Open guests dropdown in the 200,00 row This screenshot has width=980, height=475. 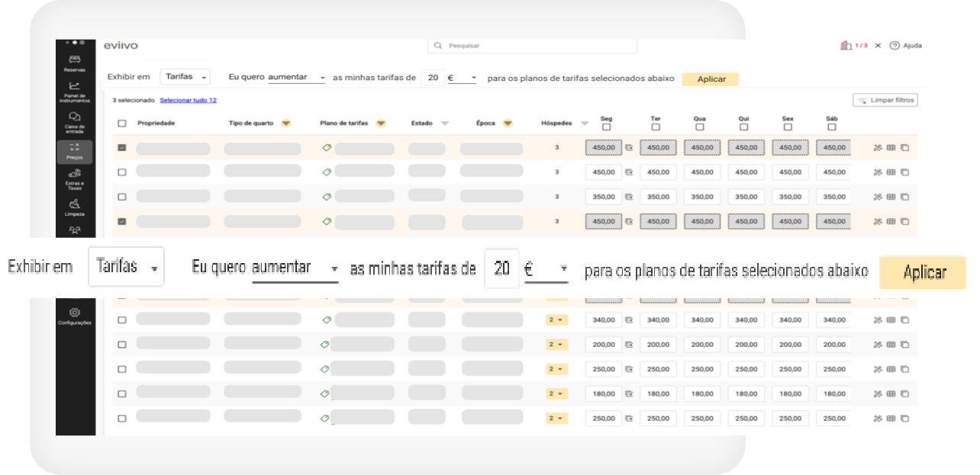click(x=557, y=345)
